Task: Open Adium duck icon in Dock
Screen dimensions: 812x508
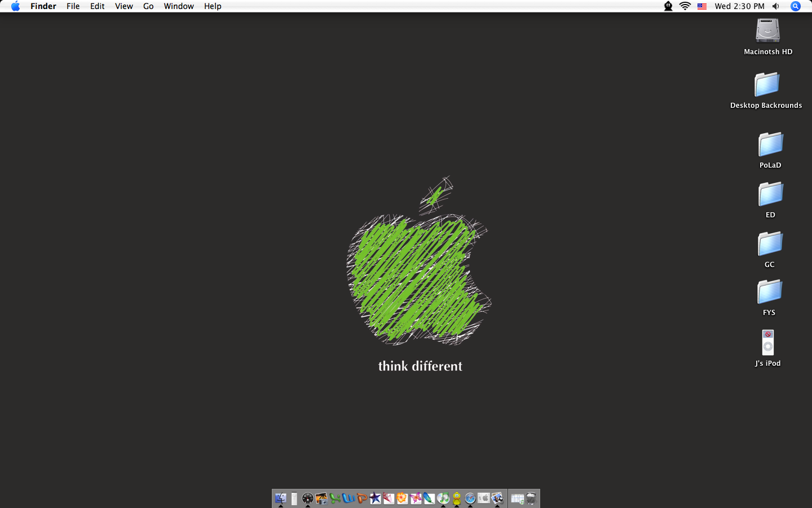Action: coord(456,498)
